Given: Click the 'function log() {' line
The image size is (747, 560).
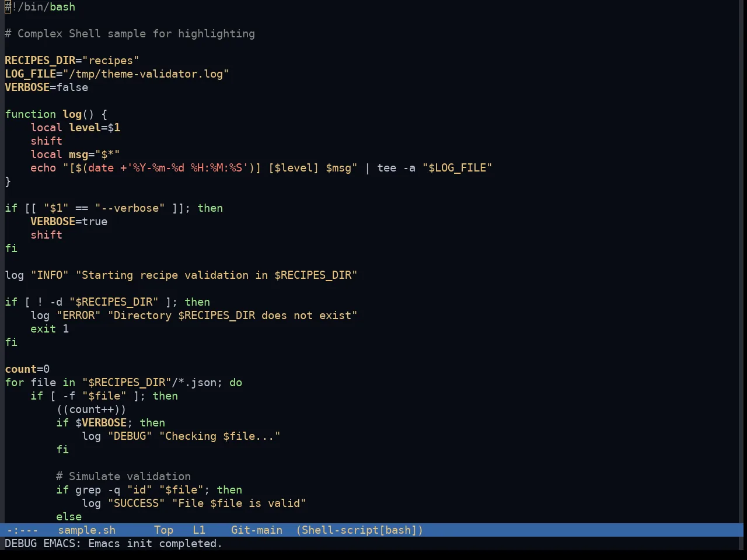Looking at the screenshot, I should click(56, 114).
